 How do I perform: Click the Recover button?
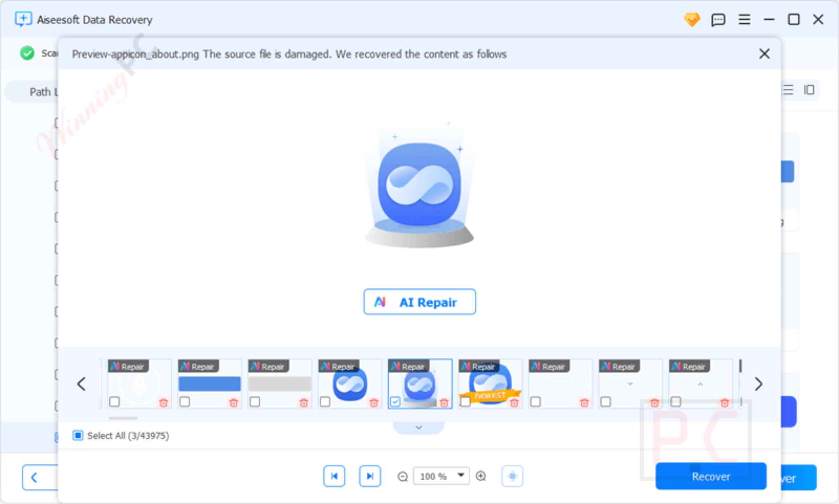click(711, 476)
